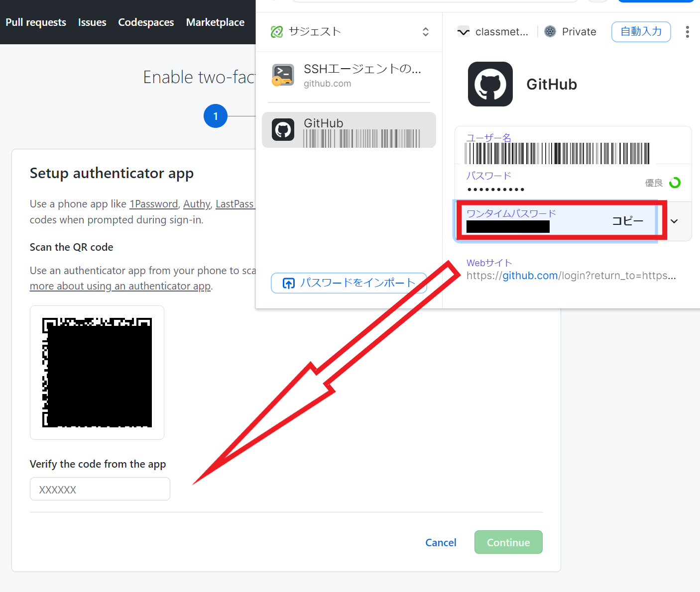The height and width of the screenshot is (592, 700).
Task: Click the GitHub favicon in the suggestions list
Action: 283,130
